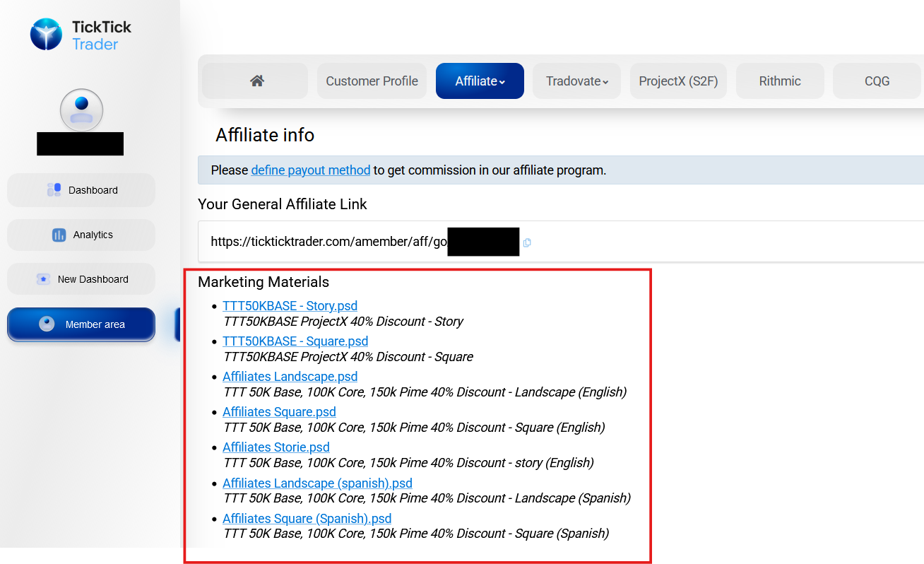Copy affiliate link using copy icon
This screenshot has width=924, height=564.
pyautogui.click(x=527, y=242)
